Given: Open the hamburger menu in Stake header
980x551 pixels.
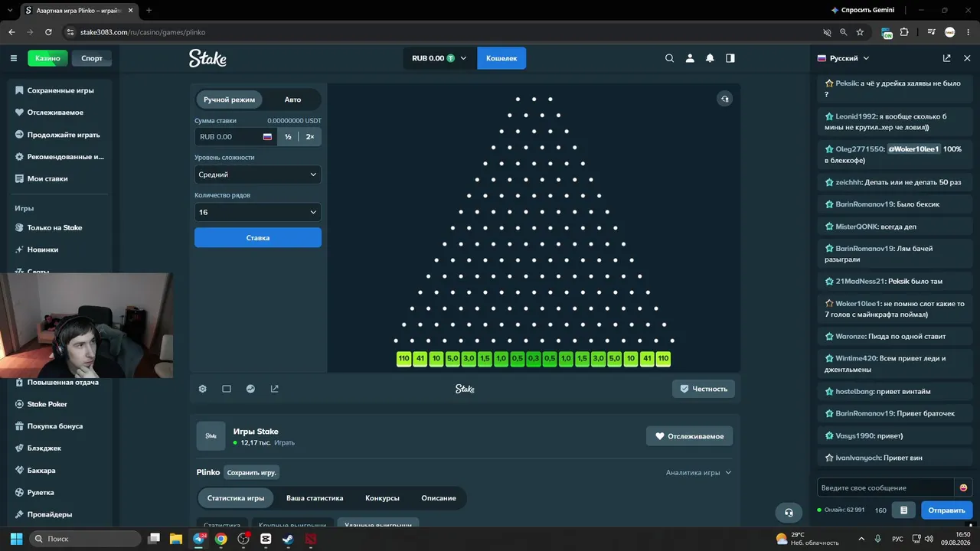Looking at the screenshot, I should point(13,58).
